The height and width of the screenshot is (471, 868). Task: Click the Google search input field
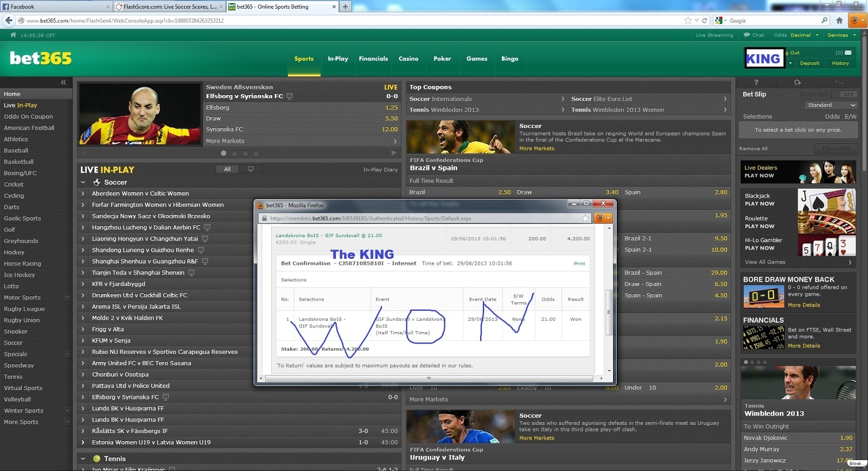coord(773,21)
